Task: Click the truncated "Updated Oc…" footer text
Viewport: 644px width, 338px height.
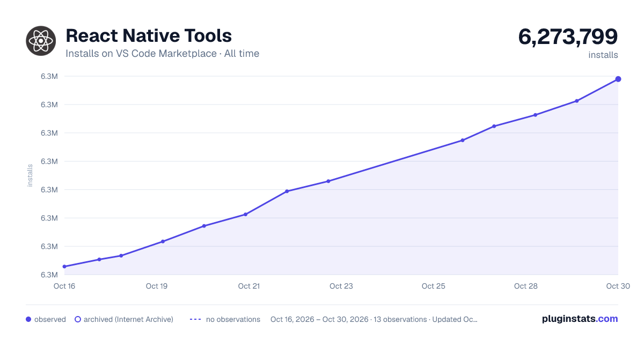Action: pos(455,319)
